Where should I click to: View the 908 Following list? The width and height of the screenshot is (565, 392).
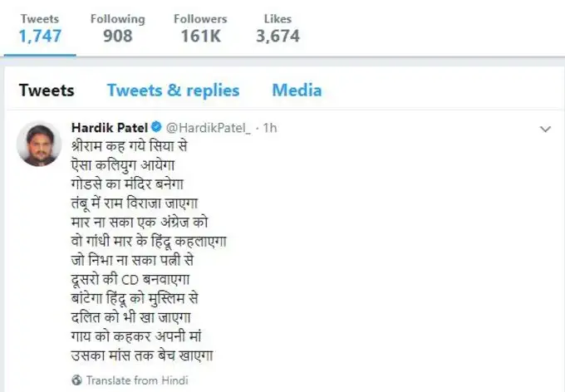tap(117, 28)
